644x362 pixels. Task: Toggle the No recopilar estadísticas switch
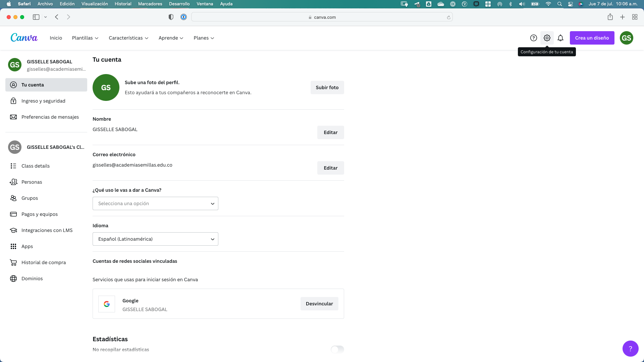[x=337, y=349]
